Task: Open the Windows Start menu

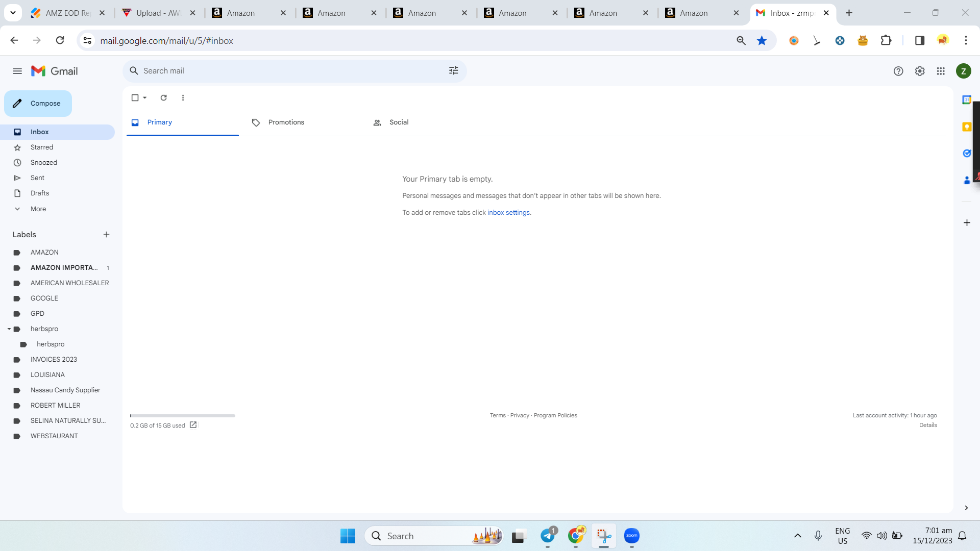Action: (348, 536)
